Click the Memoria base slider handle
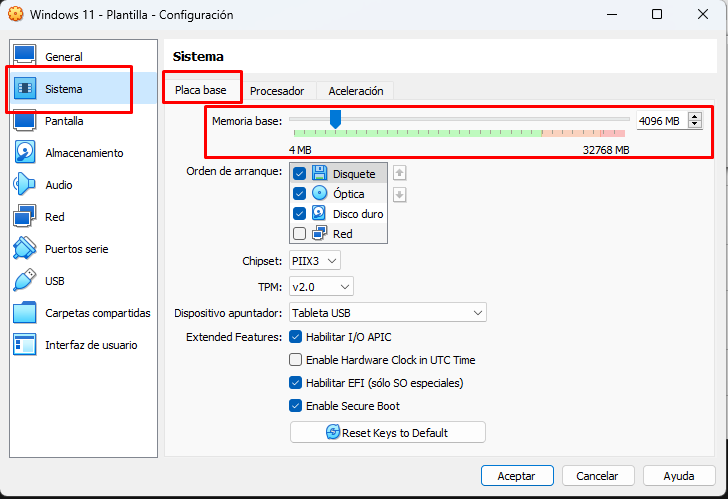 click(x=335, y=120)
